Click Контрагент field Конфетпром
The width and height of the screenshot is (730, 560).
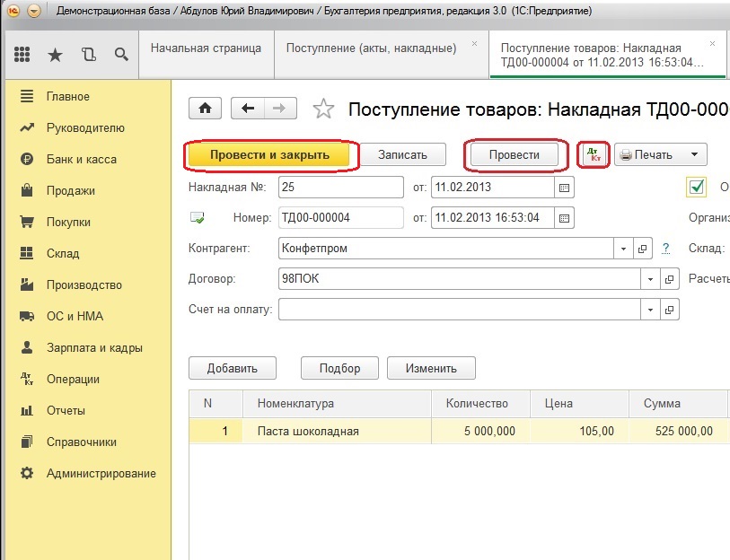(x=446, y=249)
